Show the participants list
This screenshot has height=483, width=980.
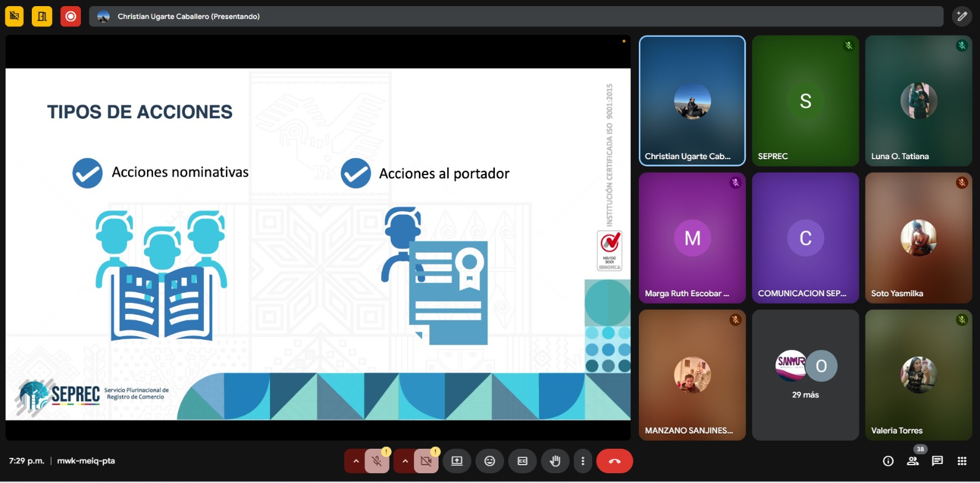(x=913, y=461)
